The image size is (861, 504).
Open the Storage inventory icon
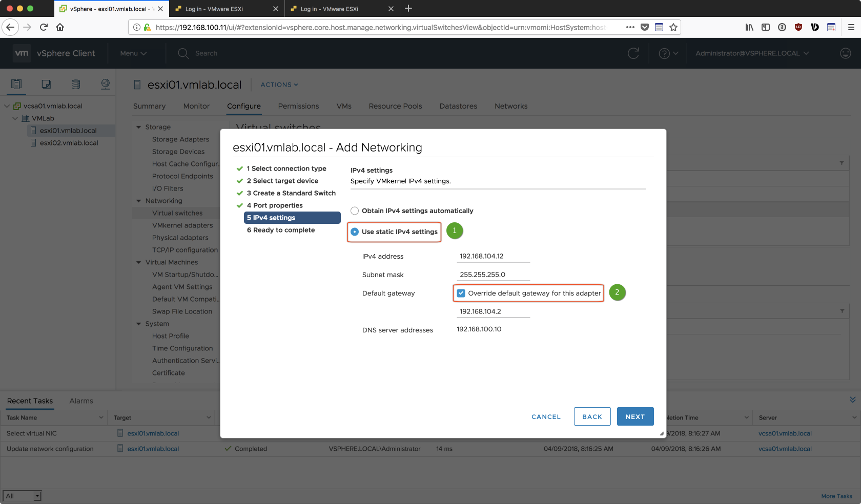(x=76, y=85)
